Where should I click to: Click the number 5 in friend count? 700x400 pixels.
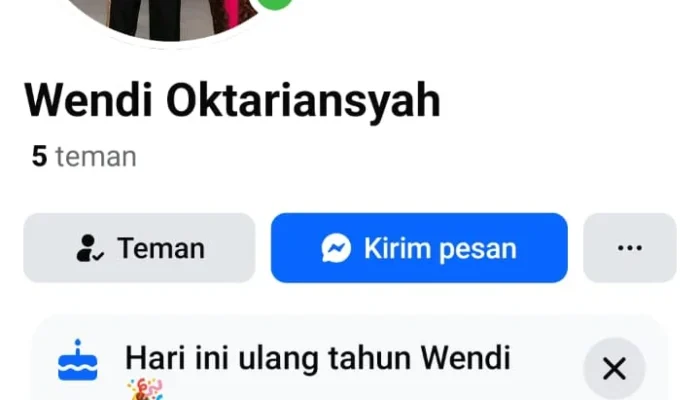39,157
